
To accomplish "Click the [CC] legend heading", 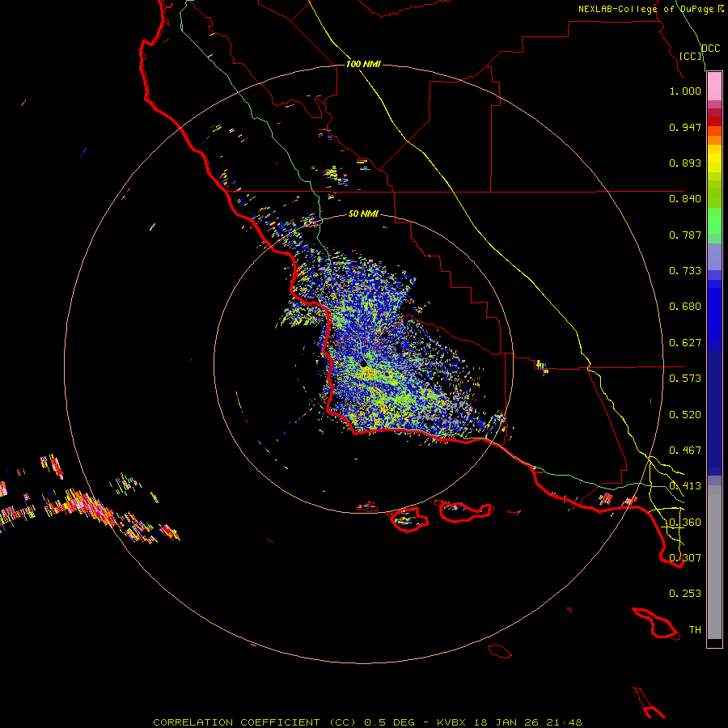I will point(691,56).
